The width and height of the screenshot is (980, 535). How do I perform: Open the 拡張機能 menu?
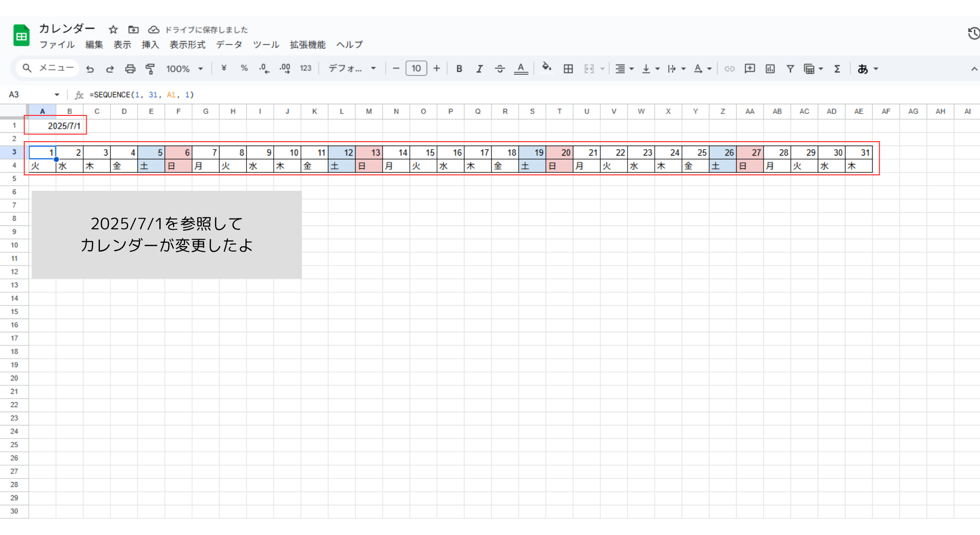coord(308,45)
